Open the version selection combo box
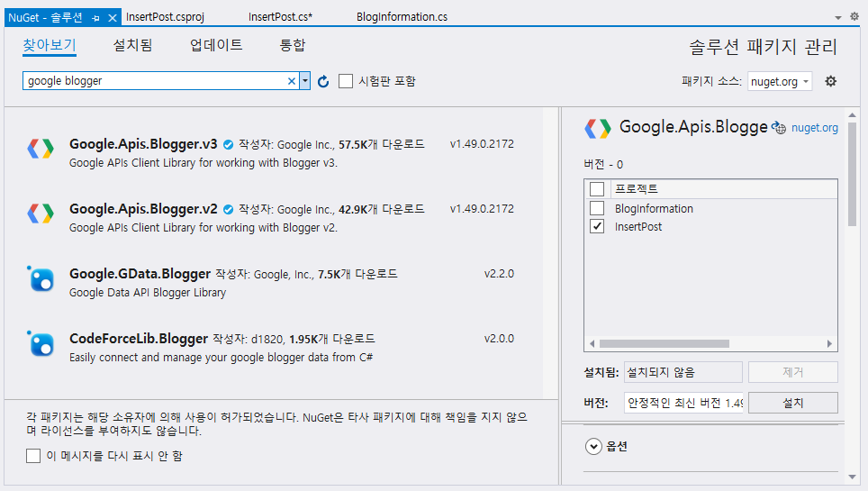 tap(683, 403)
